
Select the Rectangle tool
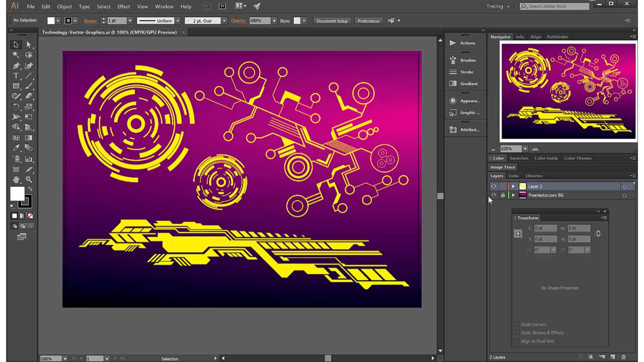coord(16,86)
